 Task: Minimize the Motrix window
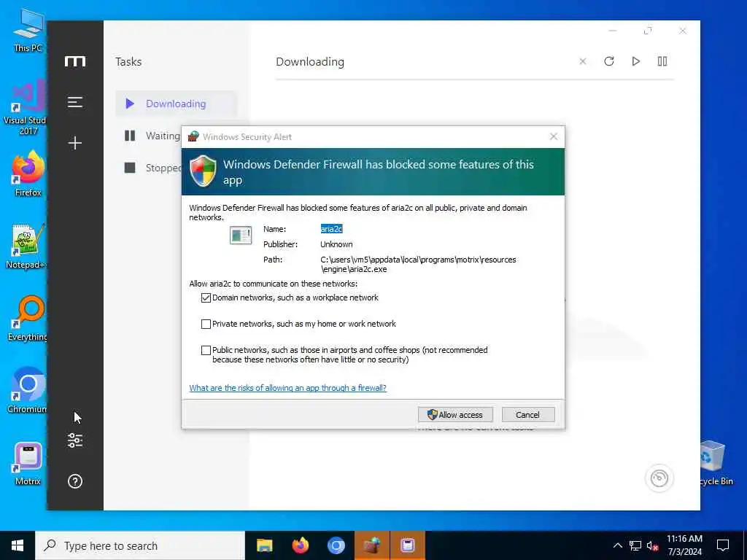613,31
